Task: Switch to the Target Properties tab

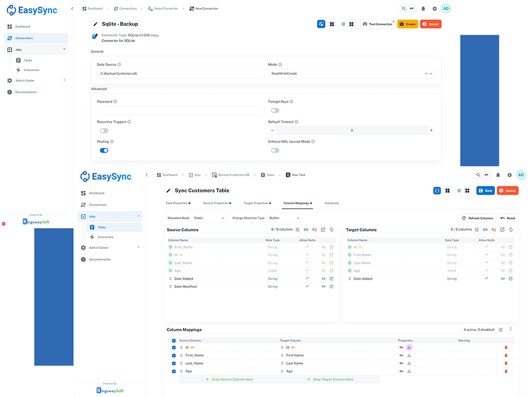Action: coord(257,203)
